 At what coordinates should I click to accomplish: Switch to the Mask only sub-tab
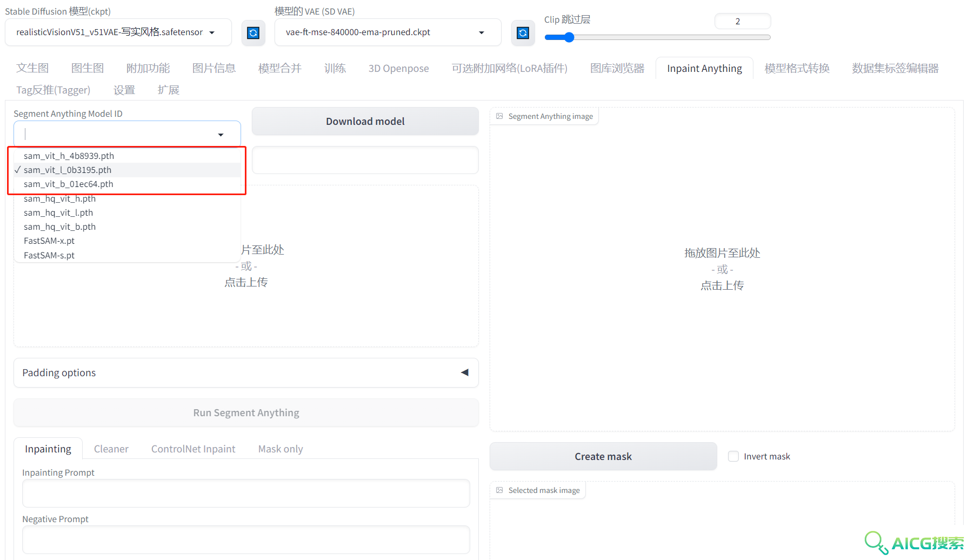(x=281, y=449)
